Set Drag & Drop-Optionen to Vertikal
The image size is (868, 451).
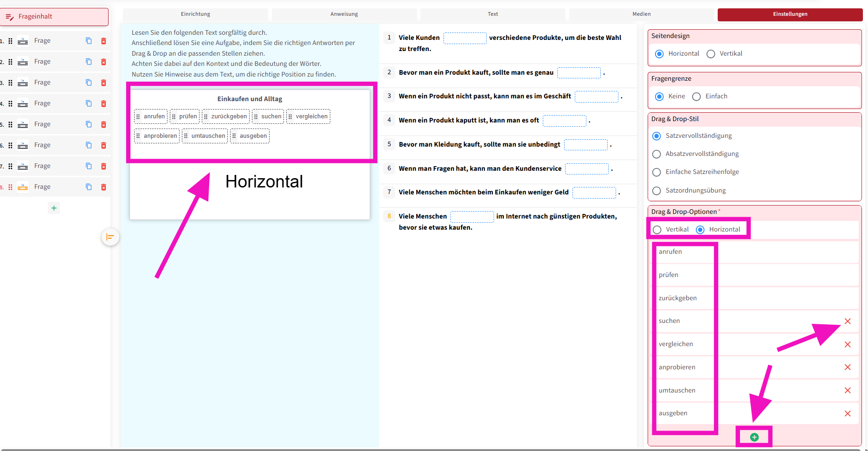click(657, 230)
